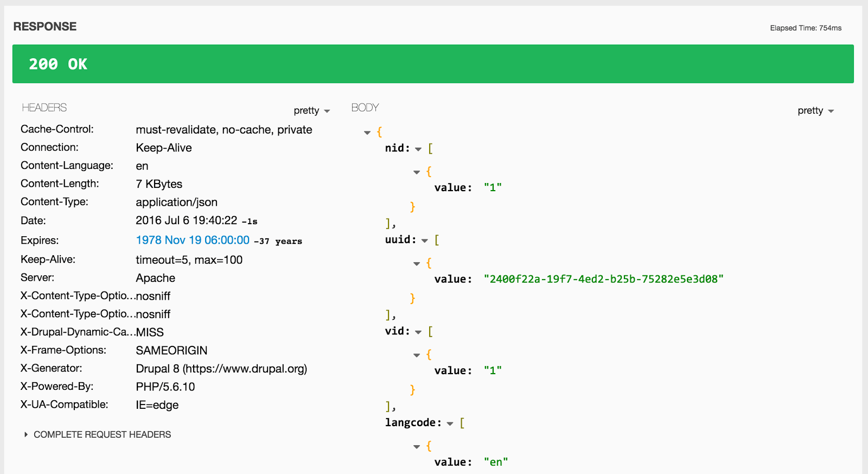Click the Content-Length value 7 KBytes

159,184
